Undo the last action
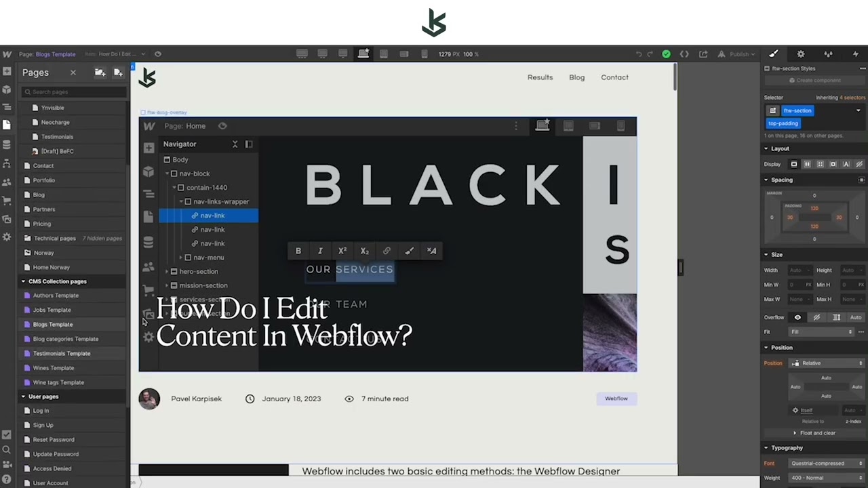Screen dimensions: 868x488 639,54
